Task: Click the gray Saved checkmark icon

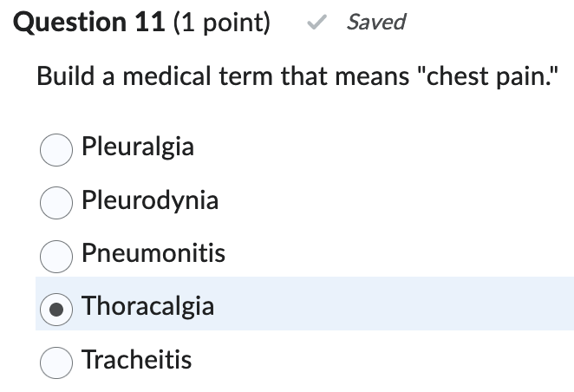Action: pyautogui.click(x=316, y=23)
